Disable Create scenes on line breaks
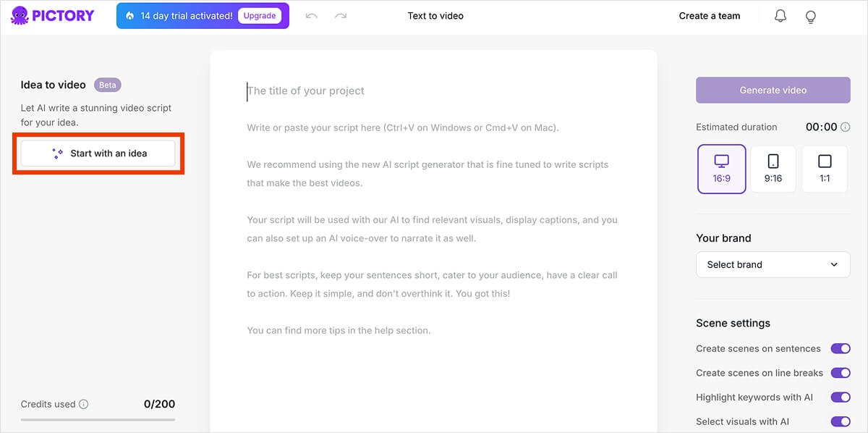The width and height of the screenshot is (868, 433). click(x=841, y=373)
